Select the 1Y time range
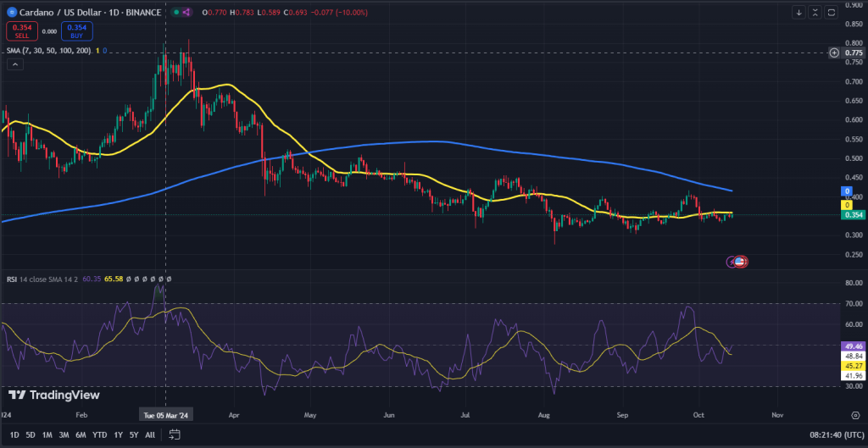Viewport: 868px width, 448px height. (x=118, y=434)
